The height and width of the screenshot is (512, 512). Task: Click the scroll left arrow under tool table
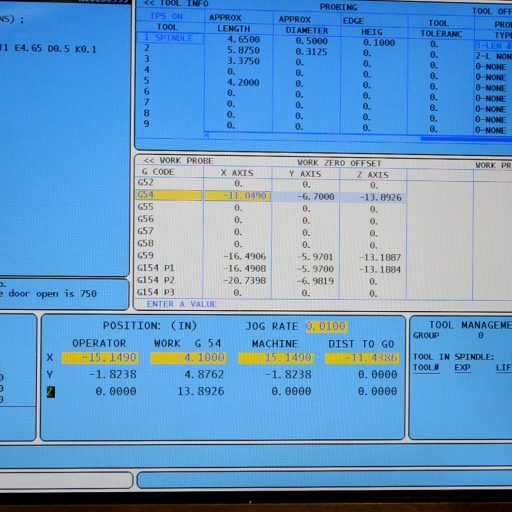coord(207,135)
